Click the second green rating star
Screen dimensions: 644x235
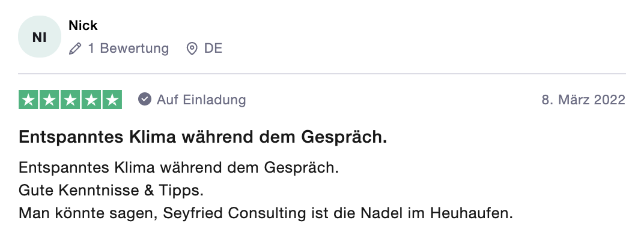pyautogui.click(x=49, y=100)
